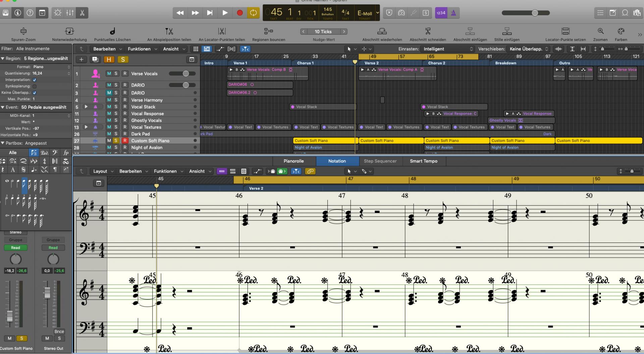Image resolution: width=644 pixels, height=354 pixels.
Task: Toggle record enable on Custom Soft Piano
Action: [125, 140]
